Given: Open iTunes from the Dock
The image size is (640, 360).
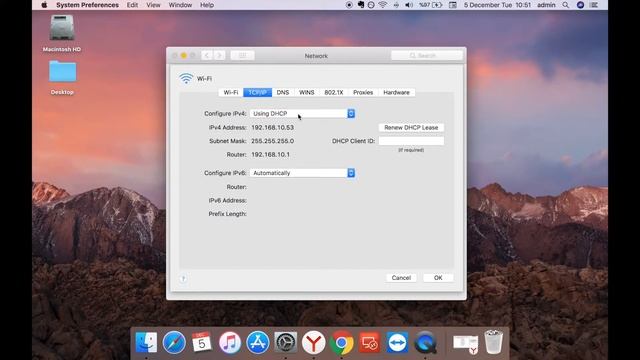Looking at the screenshot, I should pyautogui.click(x=230, y=342).
